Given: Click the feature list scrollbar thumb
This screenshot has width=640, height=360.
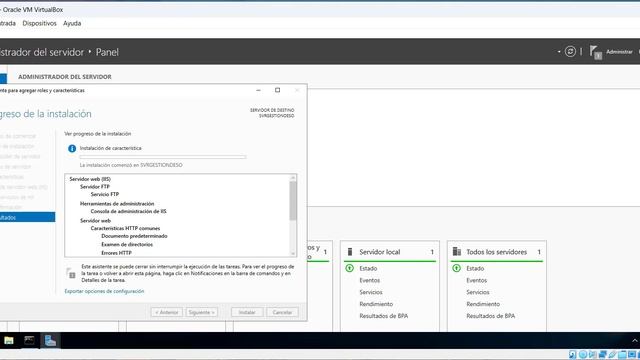Looking at the screenshot, I should click(x=293, y=201).
